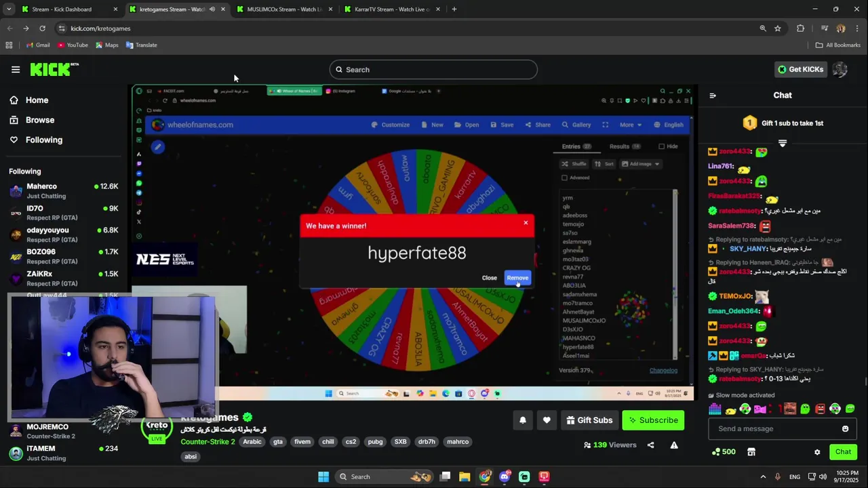Click the Subscribe button
Viewport: 868px width, 488px height.
(653, 420)
